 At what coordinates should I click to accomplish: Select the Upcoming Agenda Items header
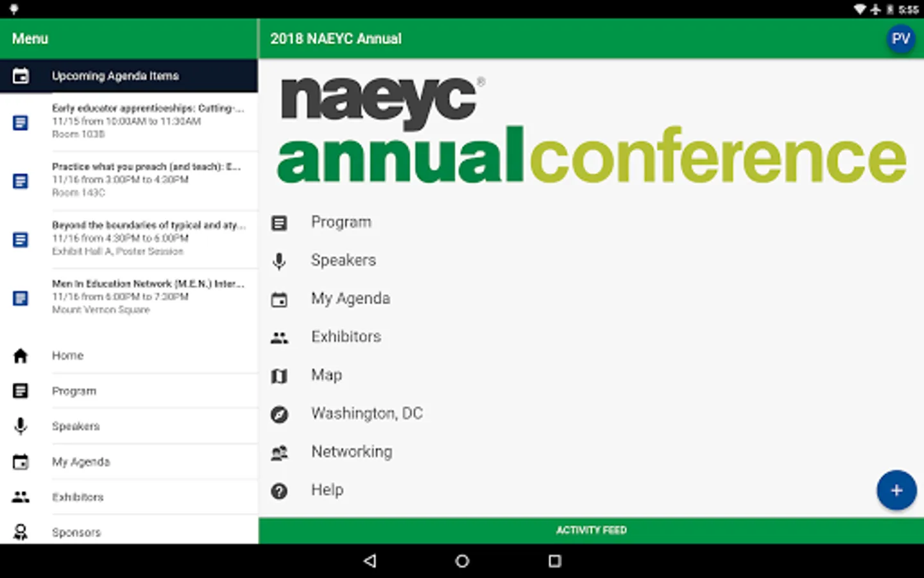[x=129, y=76]
